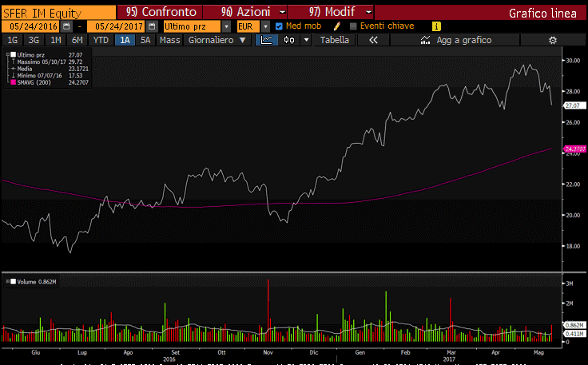
Task: Expand the Ultimo prz field dropdown arrow
Action: [226, 26]
